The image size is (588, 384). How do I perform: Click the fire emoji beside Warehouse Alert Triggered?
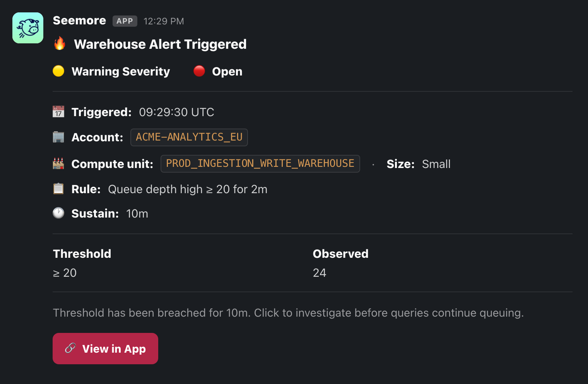pyautogui.click(x=60, y=43)
